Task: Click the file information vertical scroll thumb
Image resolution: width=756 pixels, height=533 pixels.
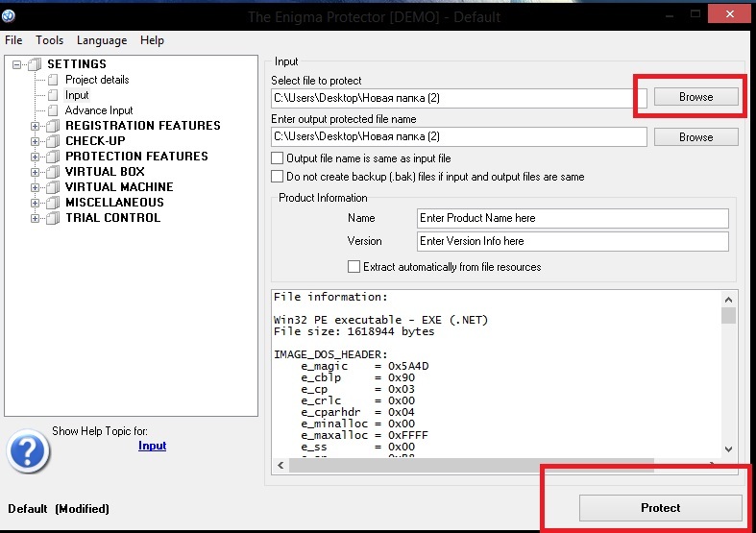Action: 728,316
